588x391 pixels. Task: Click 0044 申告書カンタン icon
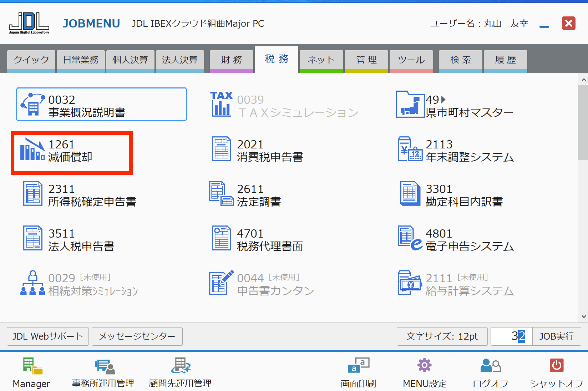tap(222, 283)
